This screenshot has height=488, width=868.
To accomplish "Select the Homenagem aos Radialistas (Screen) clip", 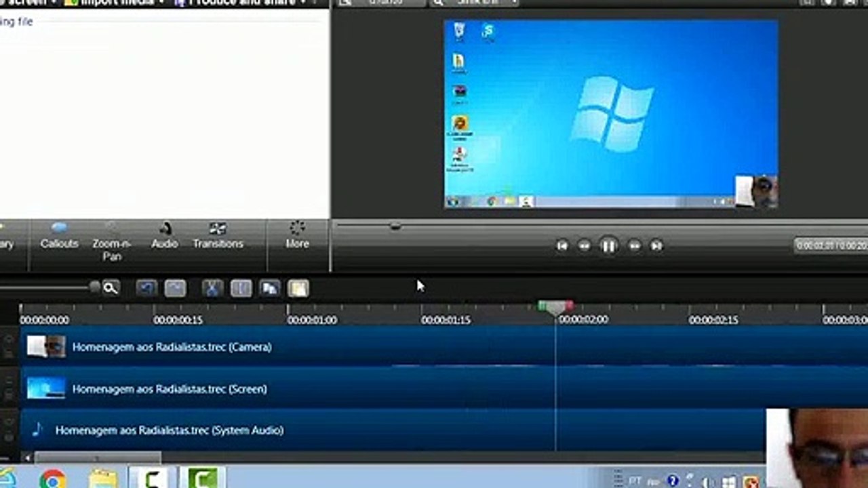I will pos(444,388).
